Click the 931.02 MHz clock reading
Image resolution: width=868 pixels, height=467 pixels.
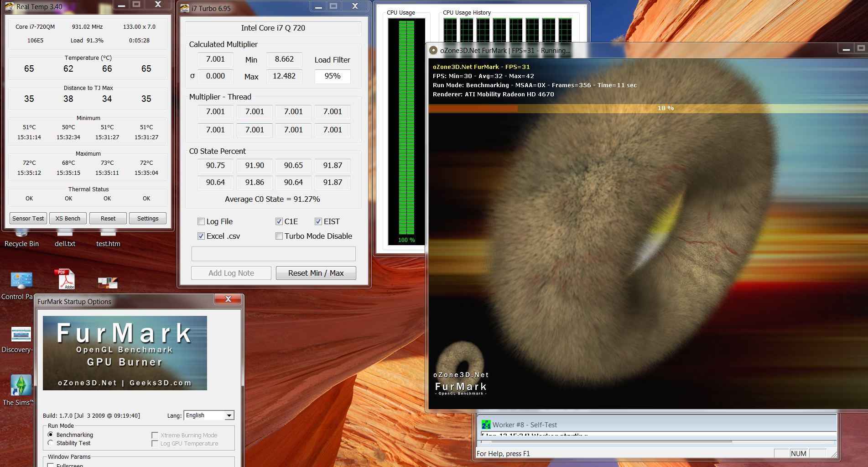tap(87, 27)
